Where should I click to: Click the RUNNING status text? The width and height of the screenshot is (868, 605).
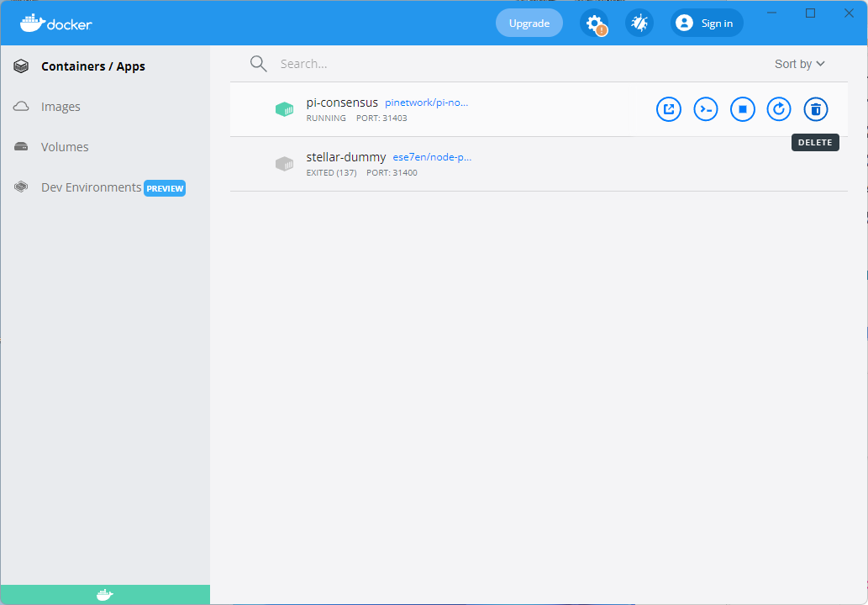tap(326, 118)
